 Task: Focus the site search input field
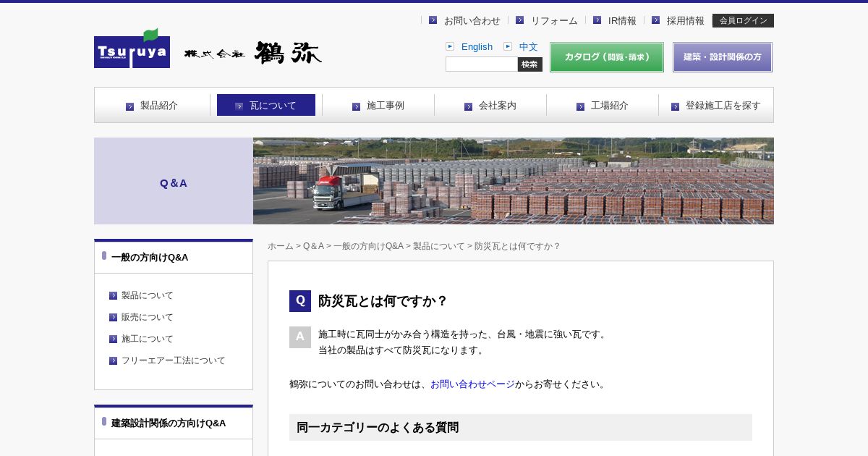(x=482, y=64)
